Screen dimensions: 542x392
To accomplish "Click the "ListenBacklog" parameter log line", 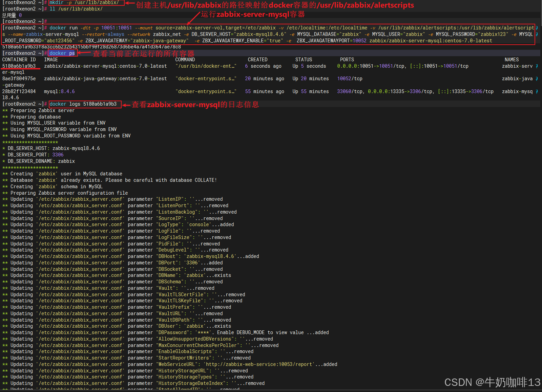I will click(x=120, y=212).
